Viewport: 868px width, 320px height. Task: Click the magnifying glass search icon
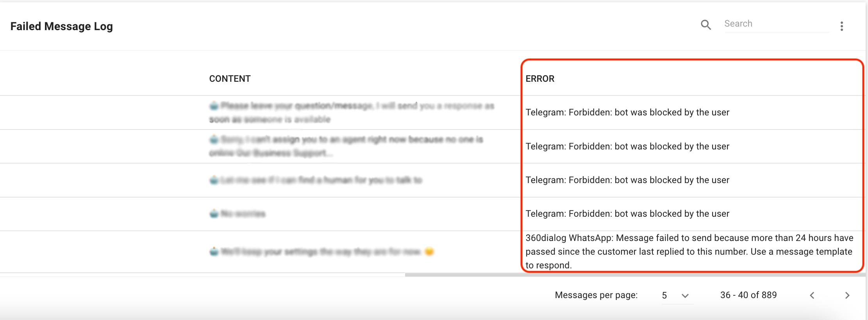[705, 25]
